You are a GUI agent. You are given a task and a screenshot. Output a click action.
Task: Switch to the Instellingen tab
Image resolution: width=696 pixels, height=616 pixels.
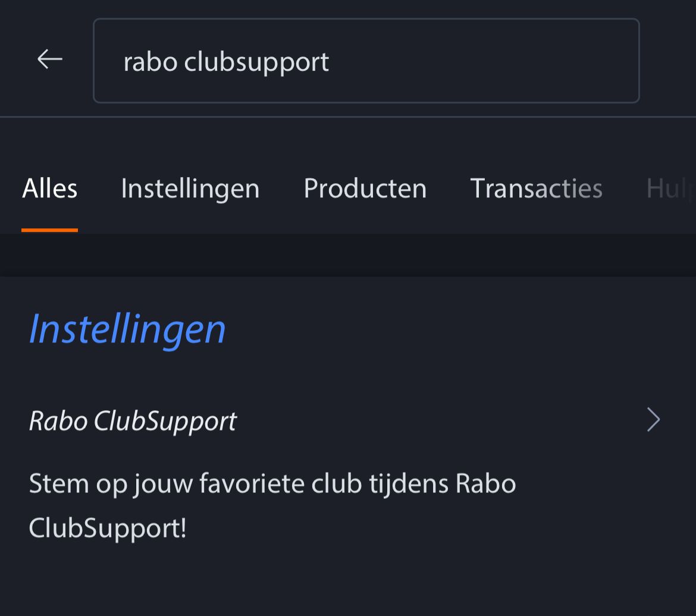click(x=190, y=190)
